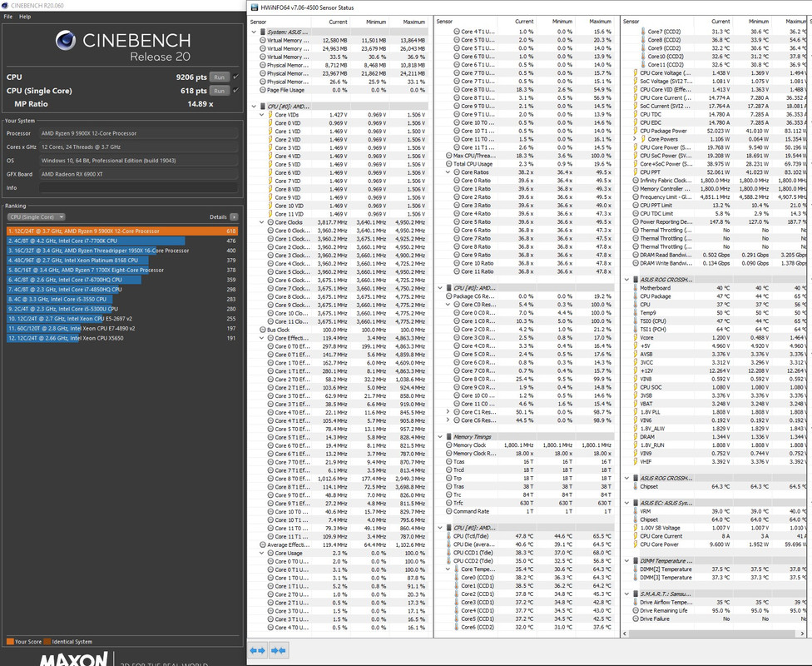Screen dimensions: 812x666
Task: Click the Chipset thermometer under ASUS ROG group
Action: [x=636, y=487]
